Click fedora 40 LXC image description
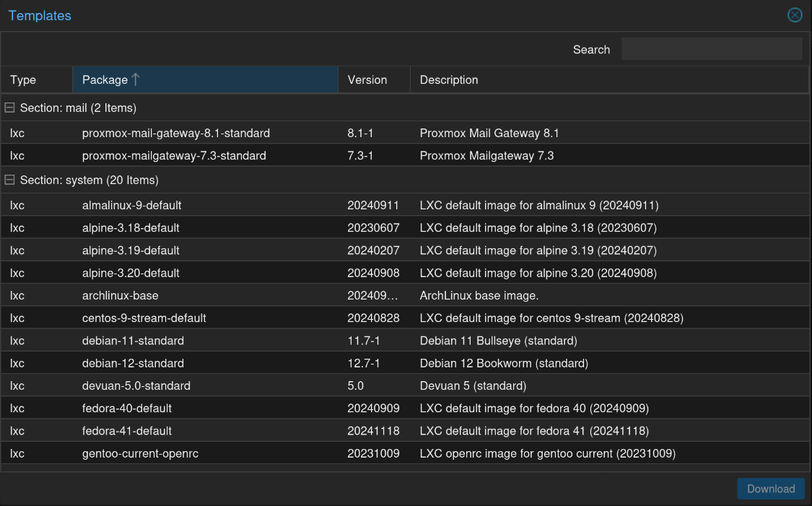Screen dimensions: 812x506 click(x=534, y=408)
